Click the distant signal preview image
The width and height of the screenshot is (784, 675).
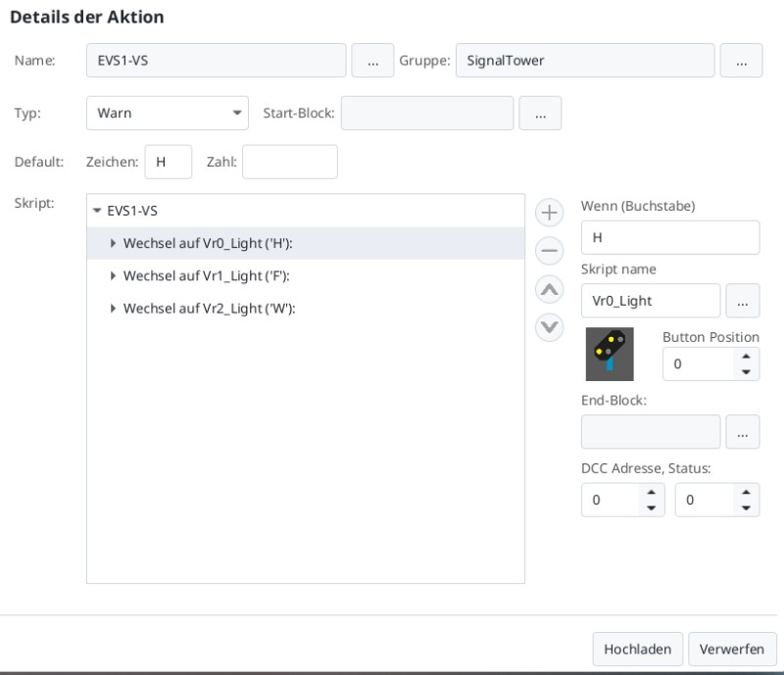tap(610, 354)
